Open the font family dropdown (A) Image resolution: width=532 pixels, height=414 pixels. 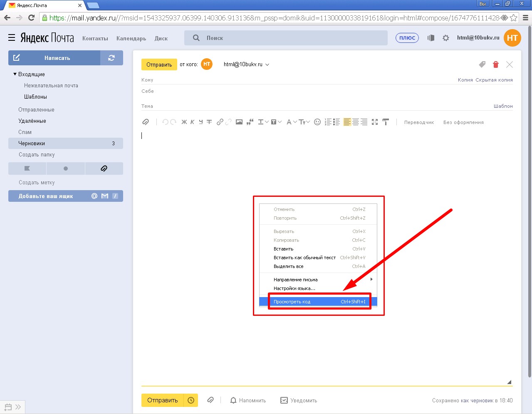click(292, 122)
